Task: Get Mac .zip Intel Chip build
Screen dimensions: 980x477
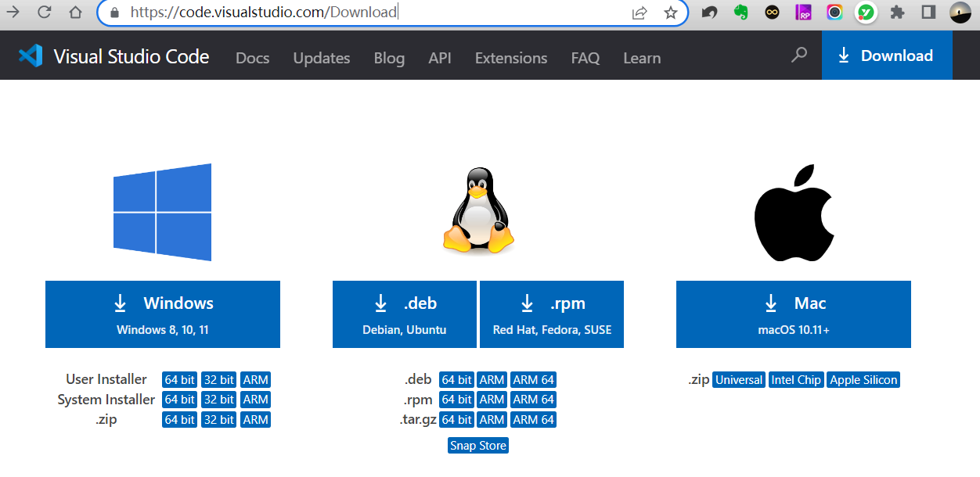Action: click(796, 380)
